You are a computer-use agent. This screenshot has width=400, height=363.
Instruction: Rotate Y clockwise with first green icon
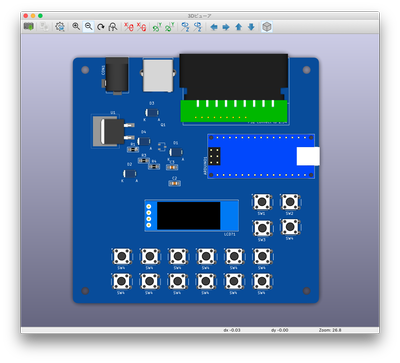coord(157,27)
